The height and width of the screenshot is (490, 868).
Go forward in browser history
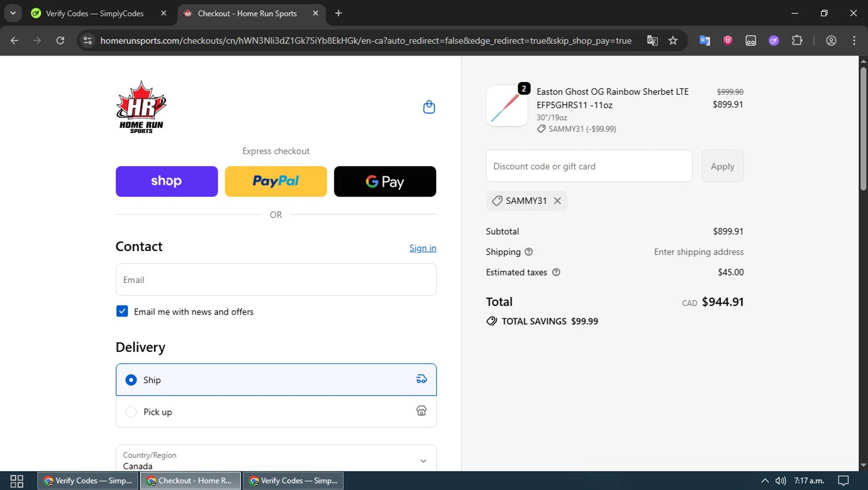tap(37, 40)
